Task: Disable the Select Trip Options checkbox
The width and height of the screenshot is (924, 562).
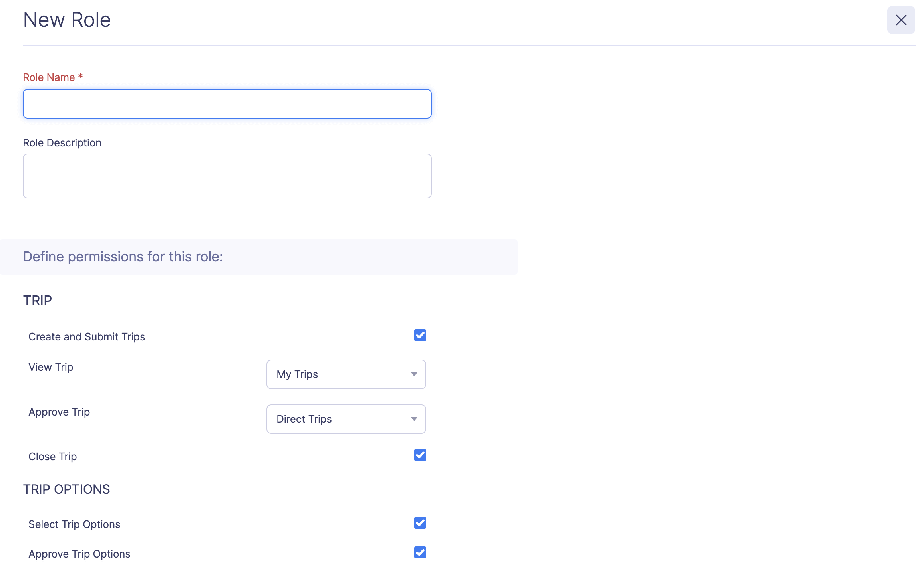Action: pos(420,523)
